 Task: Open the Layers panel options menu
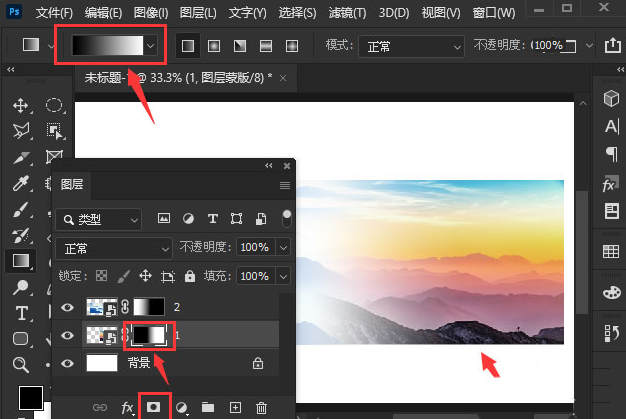[x=285, y=185]
